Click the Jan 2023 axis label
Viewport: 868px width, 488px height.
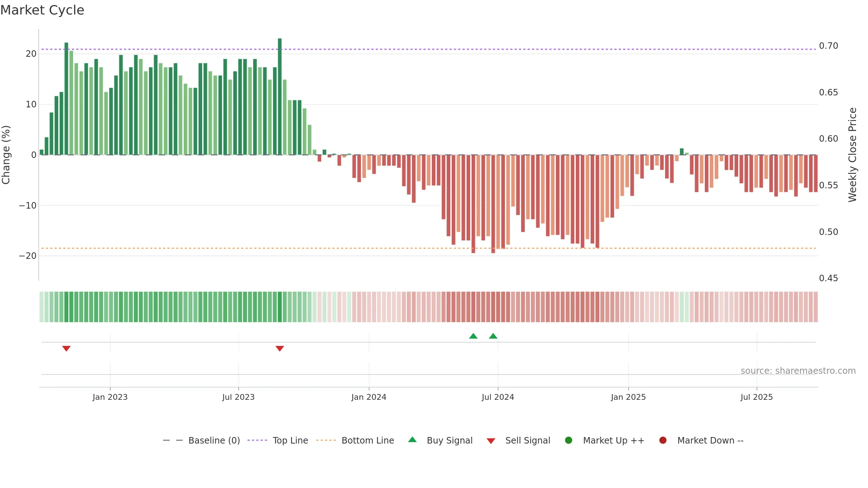point(110,397)
